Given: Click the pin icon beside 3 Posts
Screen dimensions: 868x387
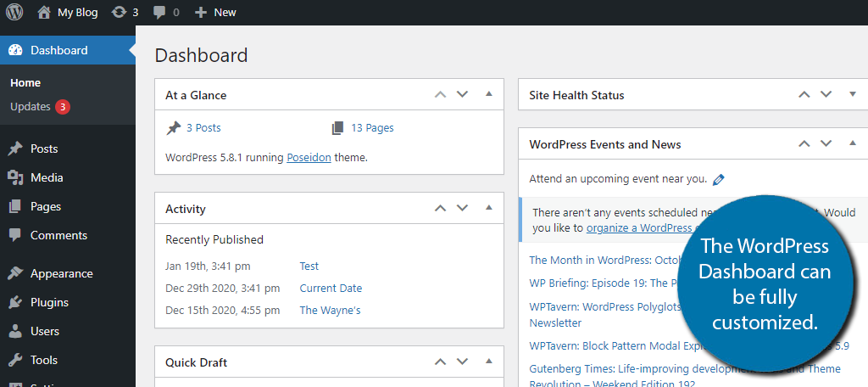Looking at the screenshot, I should [x=173, y=128].
